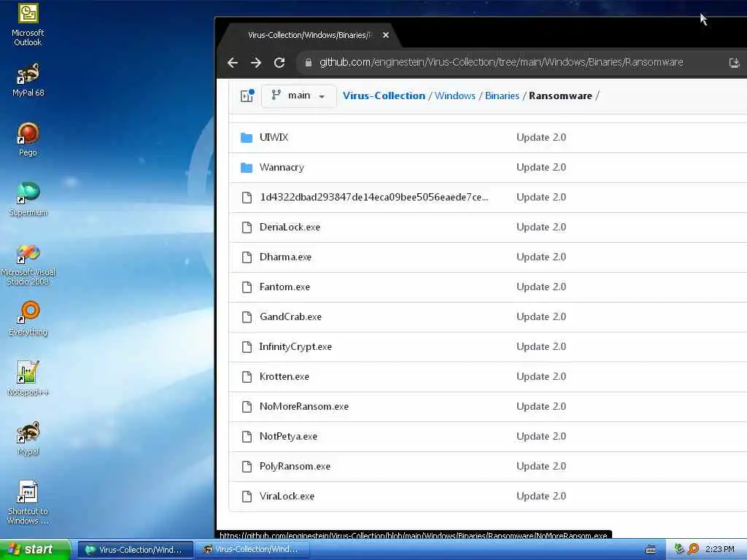
Task: Open the main branch dropdown
Action: [298, 96]
